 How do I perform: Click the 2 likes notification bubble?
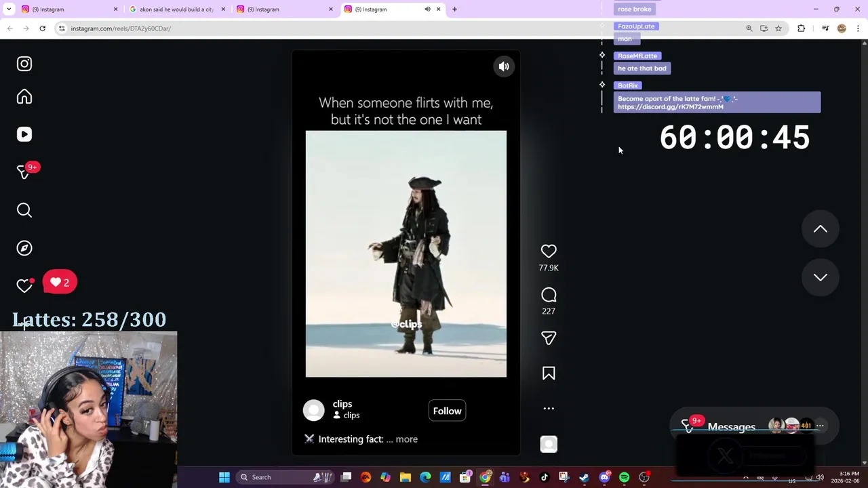pyautogui.click(x=60, y=283)
